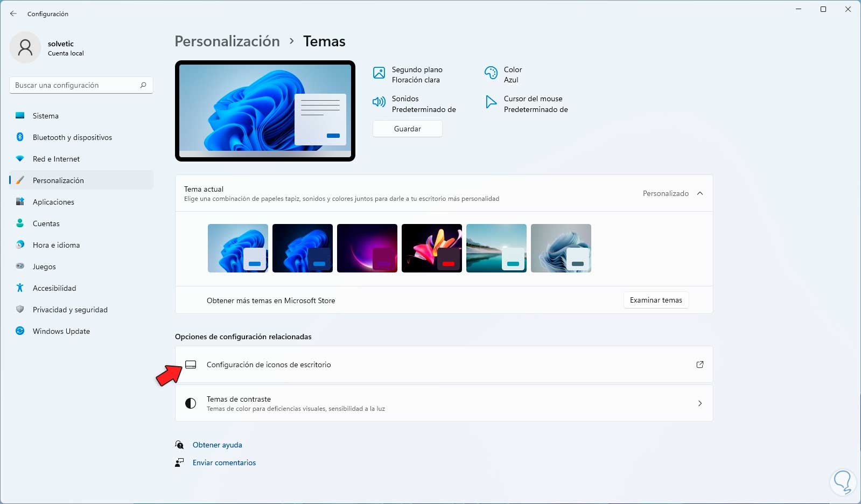Maximize the Configuración window
Screen dimensions: 861x504
tap(823, 9)
